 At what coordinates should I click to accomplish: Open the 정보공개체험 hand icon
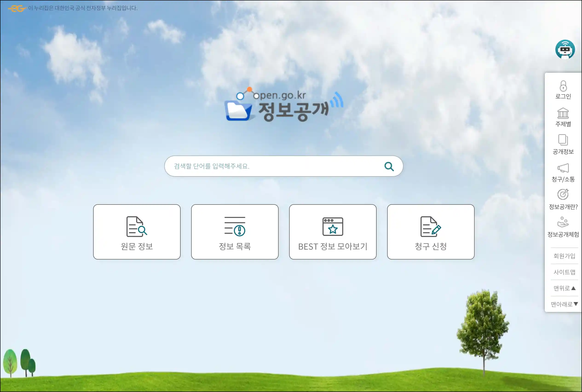[x=563, y=222]
